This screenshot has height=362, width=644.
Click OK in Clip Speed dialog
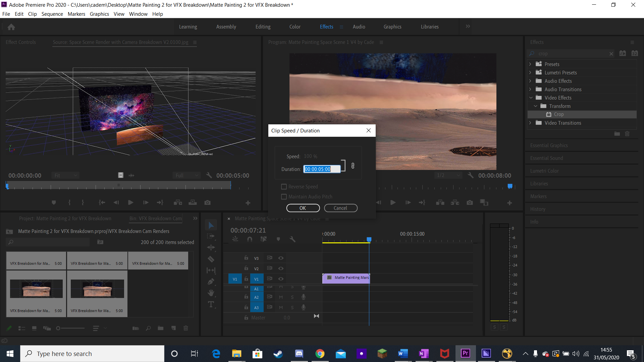click(x=303, y=208)
